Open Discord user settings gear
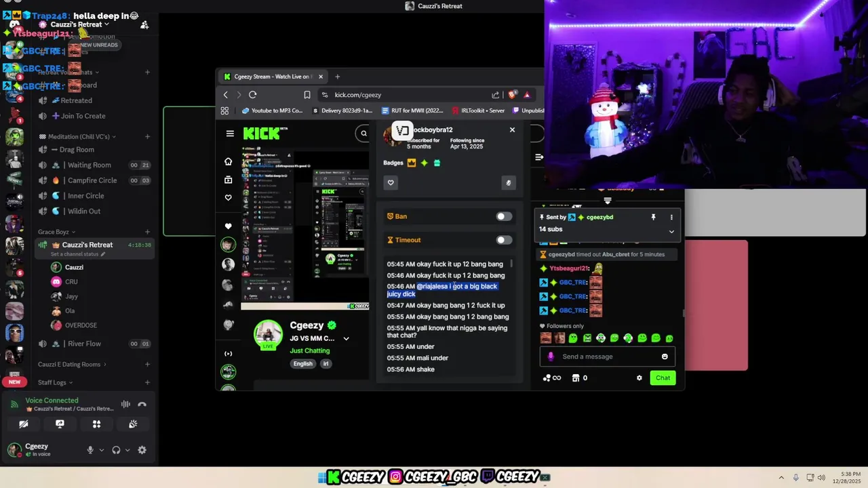Viewport: 868px width, 488px height. pos(142,450)
